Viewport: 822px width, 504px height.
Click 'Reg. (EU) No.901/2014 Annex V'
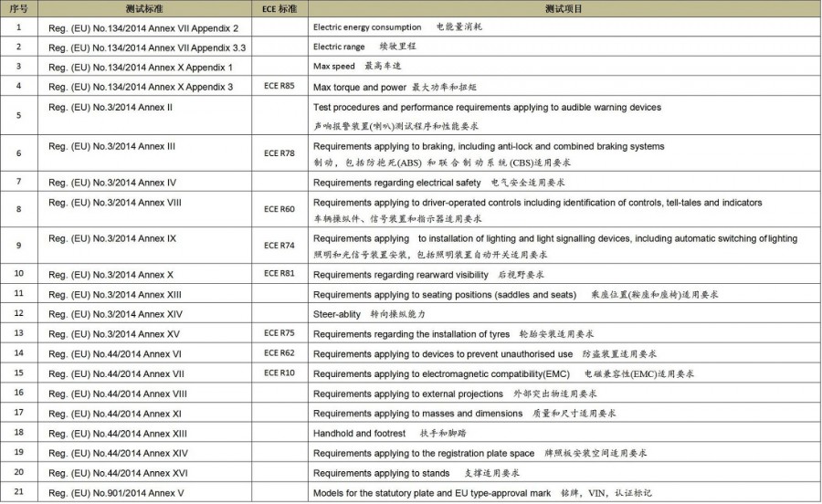click(x=116, y=494)
